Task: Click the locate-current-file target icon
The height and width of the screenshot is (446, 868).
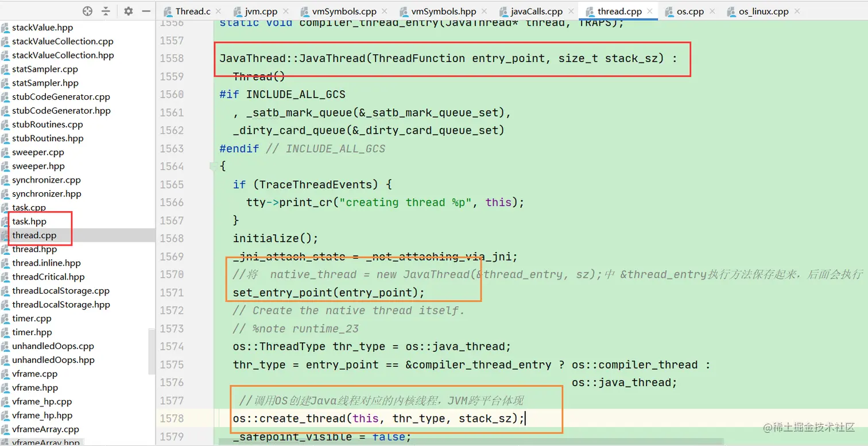Action: tap(87, 11)
